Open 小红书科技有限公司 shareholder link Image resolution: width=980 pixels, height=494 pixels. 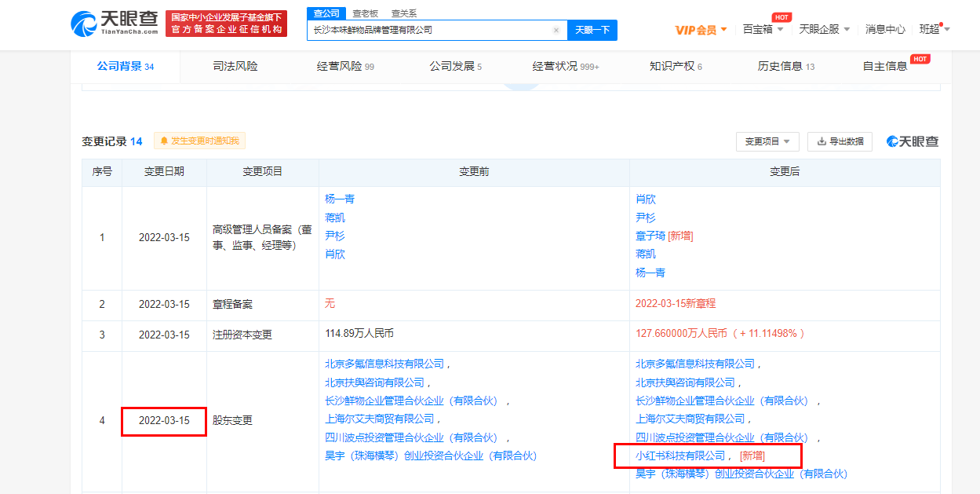680,456
